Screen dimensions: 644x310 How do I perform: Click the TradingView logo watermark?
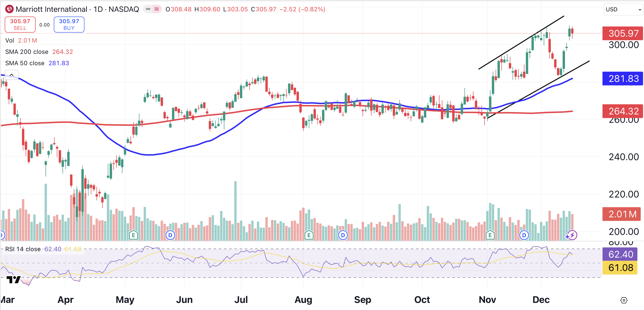click(x=13, y=280)
